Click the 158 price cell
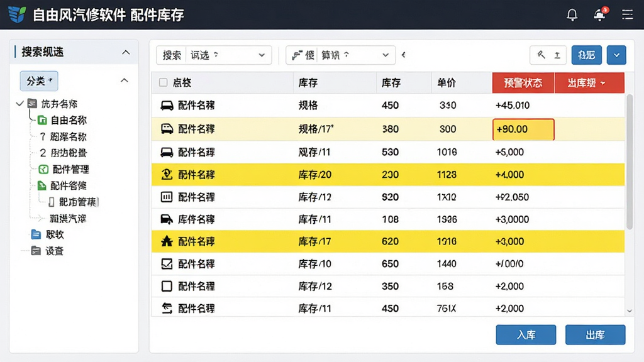Image resolution: width=644 pixels, height=362 pixels. (445, 286)
